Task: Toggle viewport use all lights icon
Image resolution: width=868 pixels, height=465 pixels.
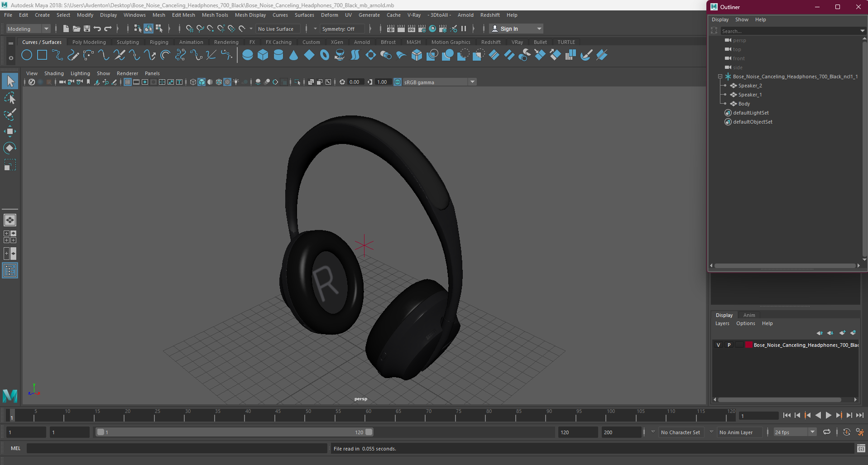Action: 236,82
